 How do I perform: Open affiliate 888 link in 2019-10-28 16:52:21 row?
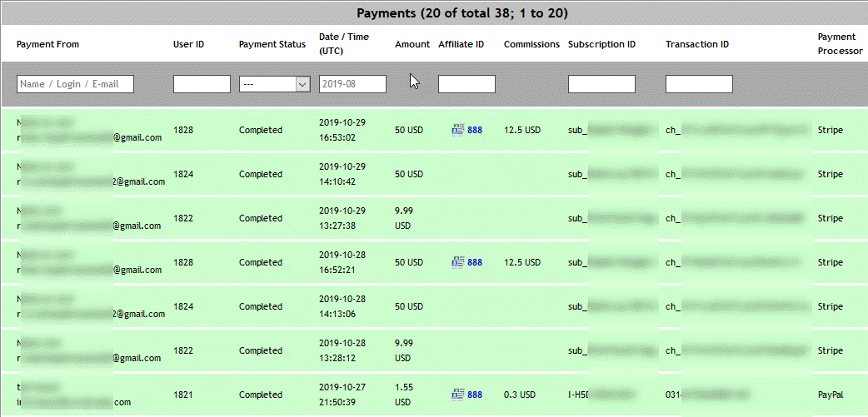coord(475,262)
